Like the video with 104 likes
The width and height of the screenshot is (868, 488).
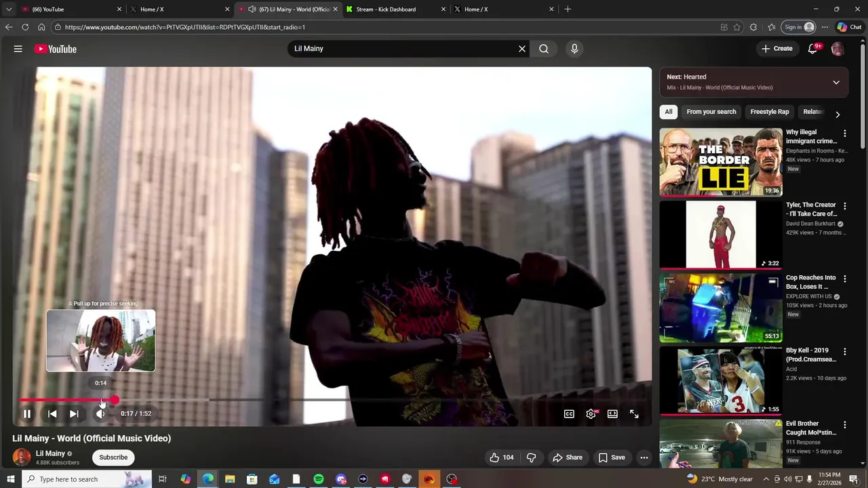coord(501,457)
